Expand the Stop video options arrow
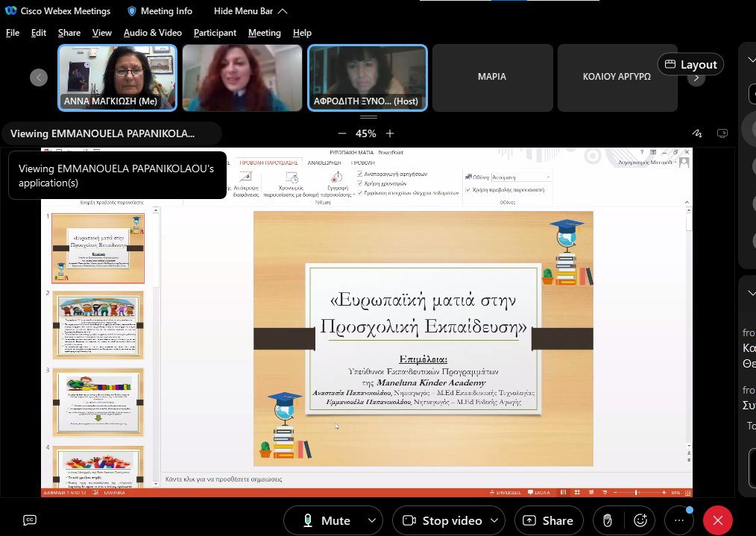The width and height of the screenshot is (756, 536). click(494, 520)
